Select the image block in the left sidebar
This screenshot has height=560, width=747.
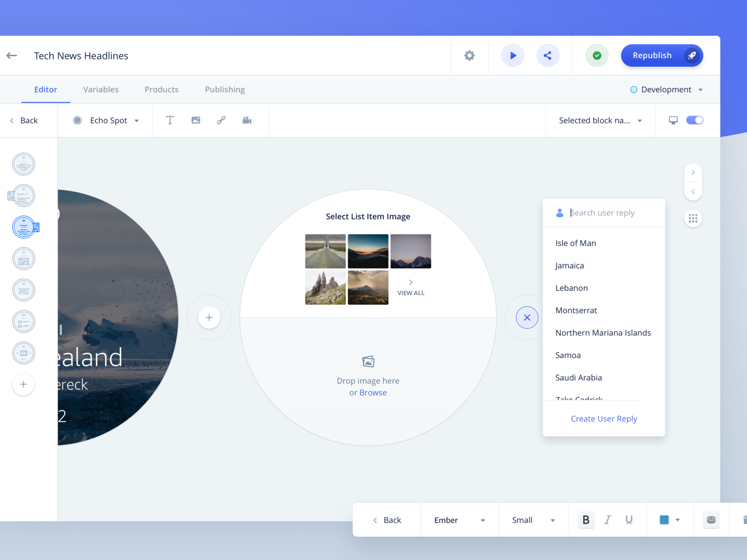[23, 258]
